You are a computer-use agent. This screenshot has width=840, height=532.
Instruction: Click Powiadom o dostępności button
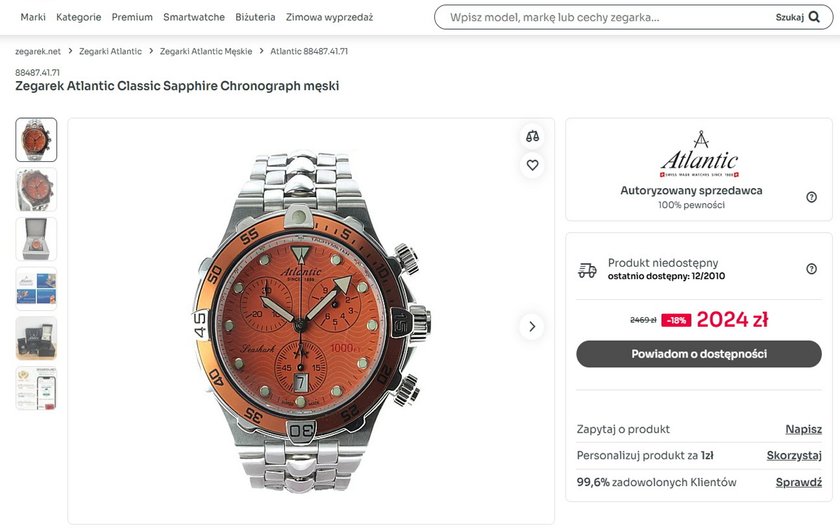click(698, 354)
